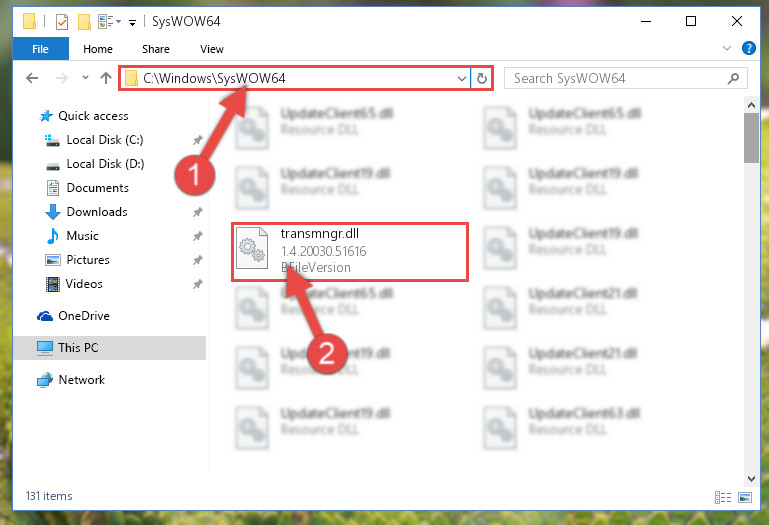Switch to details view icon
This screenshot has height=525, width=769.
723,498
